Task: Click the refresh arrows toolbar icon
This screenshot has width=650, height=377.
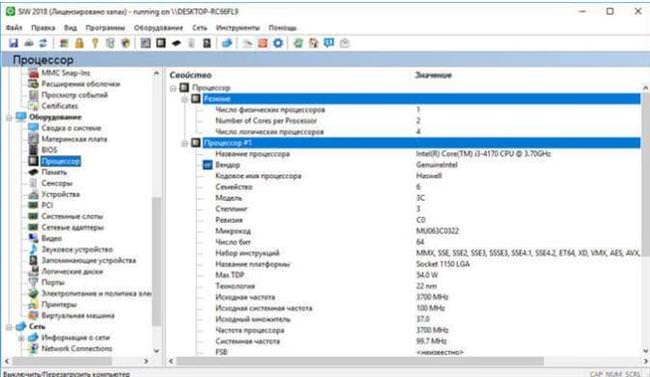Action: (x=43, y=43)
